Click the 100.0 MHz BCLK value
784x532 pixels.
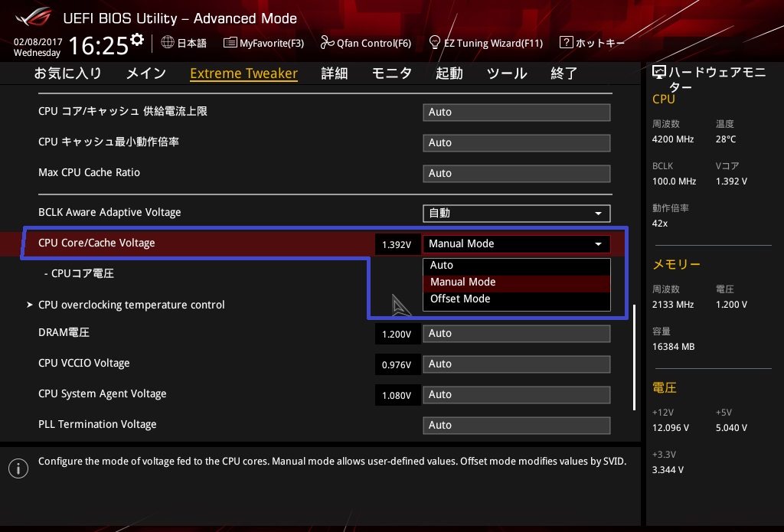point(674,181)
